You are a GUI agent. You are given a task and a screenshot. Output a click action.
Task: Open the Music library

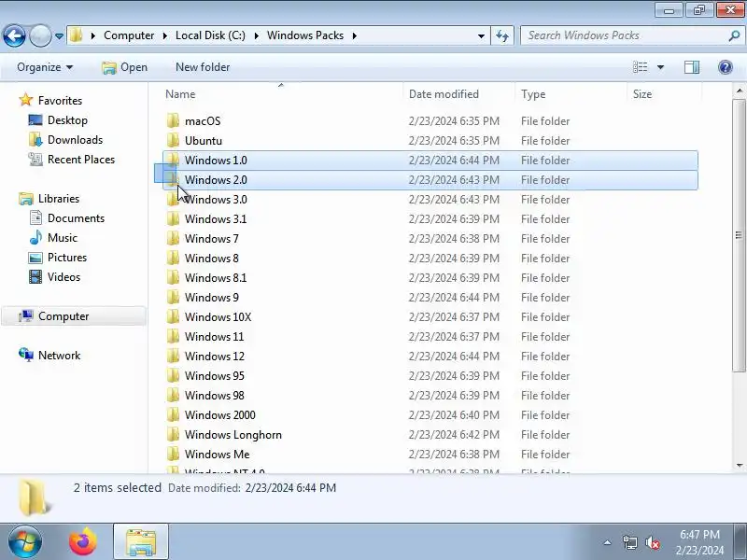(53, 238)
